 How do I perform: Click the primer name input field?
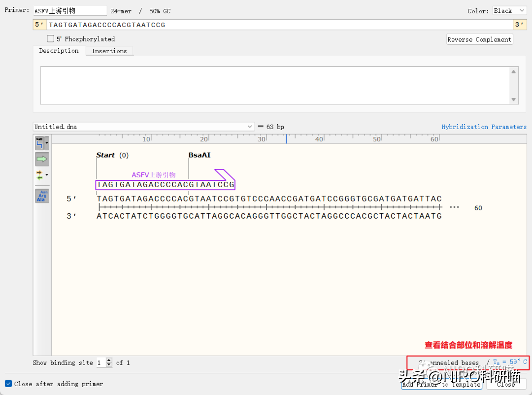(69, 11)
